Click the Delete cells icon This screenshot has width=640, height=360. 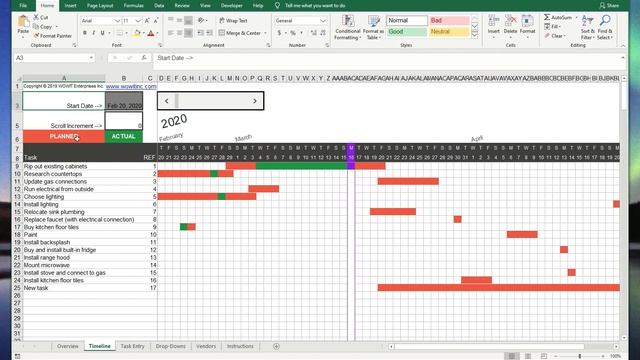pyautogui.click(x=510, y=21)
